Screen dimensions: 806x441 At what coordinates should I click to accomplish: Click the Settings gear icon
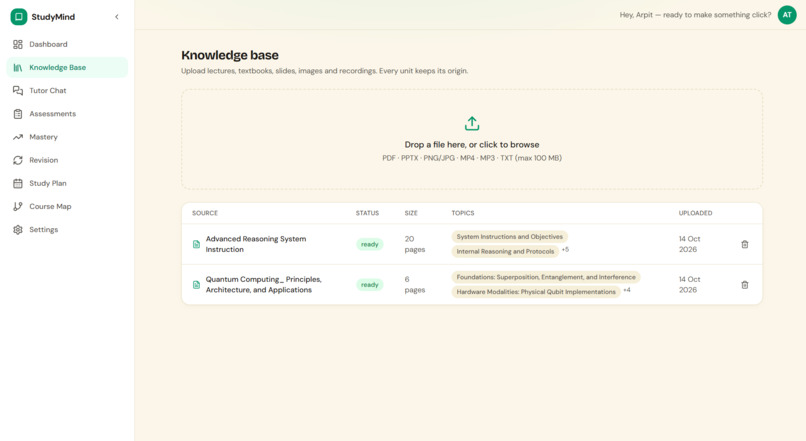point(18,229)
